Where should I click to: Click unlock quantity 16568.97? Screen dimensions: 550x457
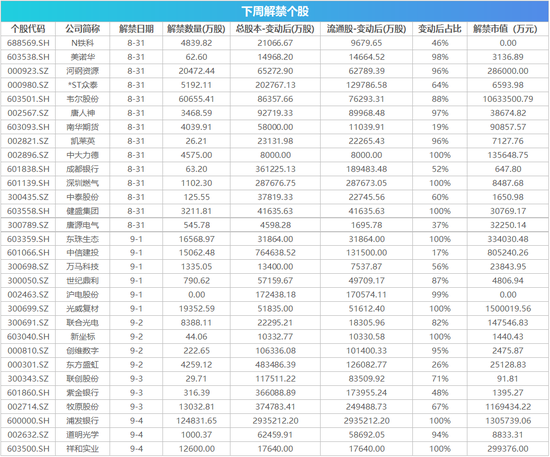pyautogui.click(x=196, y=239)
